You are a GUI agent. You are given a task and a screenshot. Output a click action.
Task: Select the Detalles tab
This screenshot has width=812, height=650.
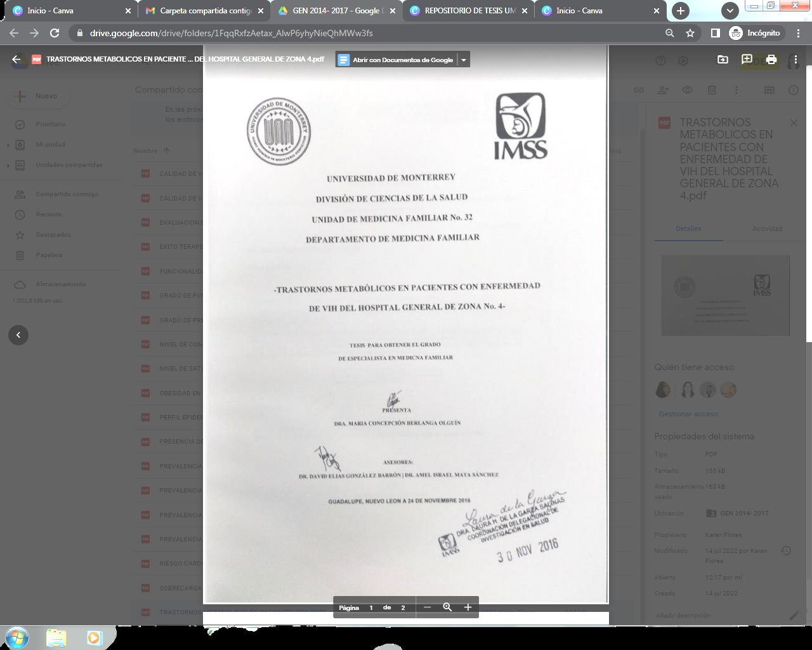[x=688, y=229]
